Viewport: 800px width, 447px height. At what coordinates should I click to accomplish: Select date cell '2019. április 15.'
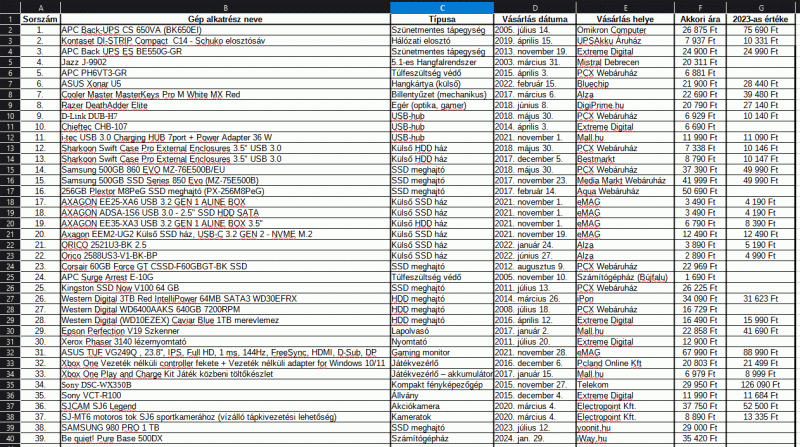pyautogui.click(x=535, y=41)
